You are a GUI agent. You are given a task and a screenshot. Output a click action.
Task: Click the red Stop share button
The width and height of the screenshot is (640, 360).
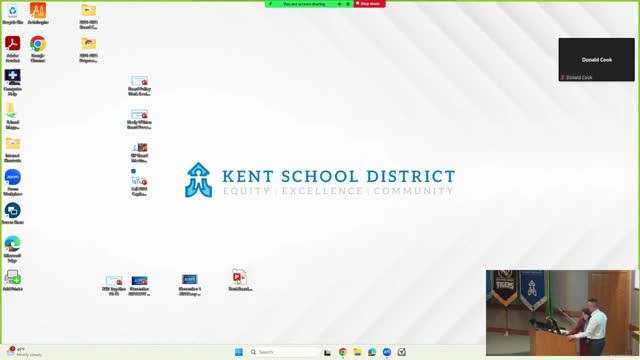(369, 4)
